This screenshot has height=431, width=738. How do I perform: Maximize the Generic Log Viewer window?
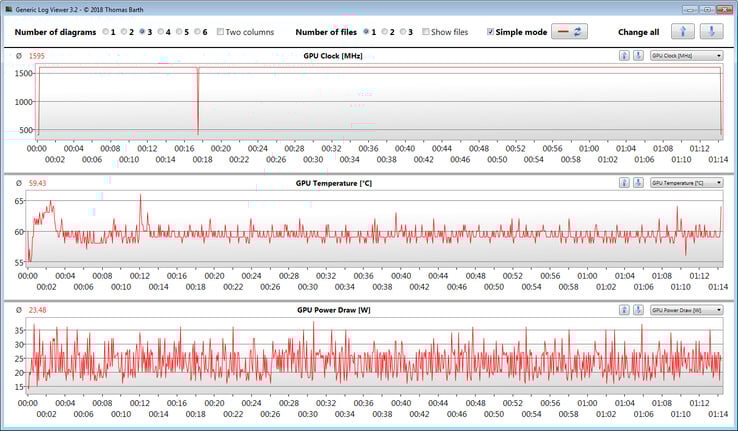pos(707,9)
